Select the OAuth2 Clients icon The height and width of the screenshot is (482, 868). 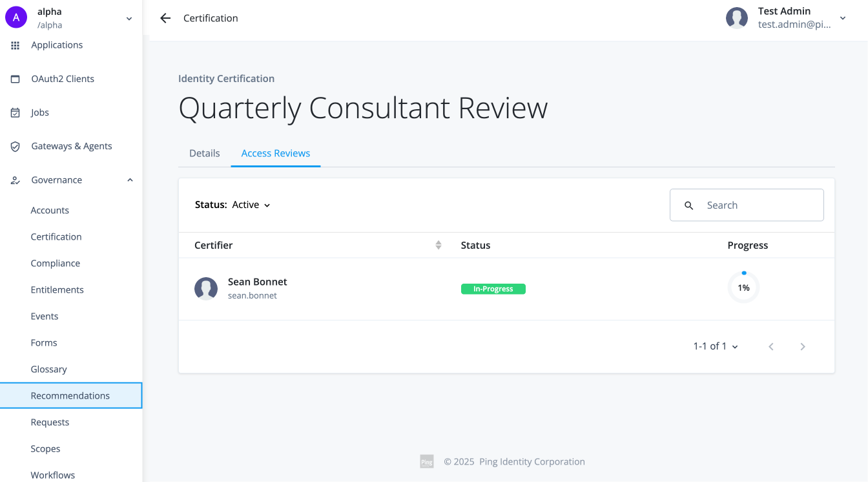coord(15,78)
